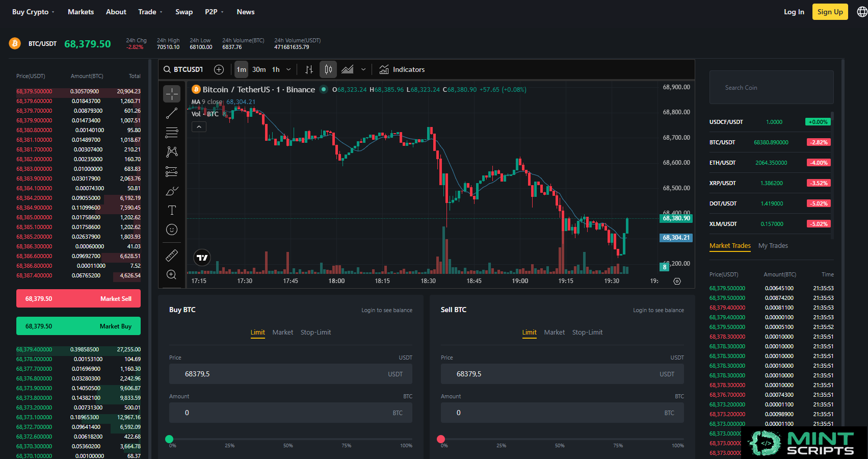Click the red Market Sell button
Image resolution: width=868 pixels, height=459 pixels.
[78, 299]
